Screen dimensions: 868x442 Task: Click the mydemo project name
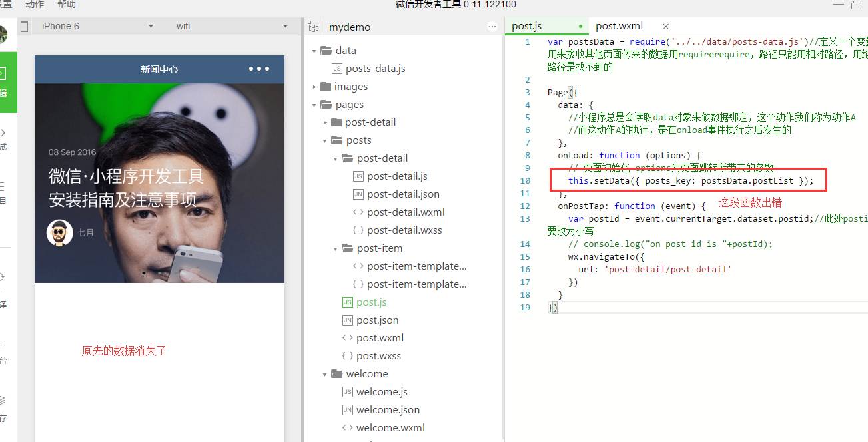click(350, 27)
